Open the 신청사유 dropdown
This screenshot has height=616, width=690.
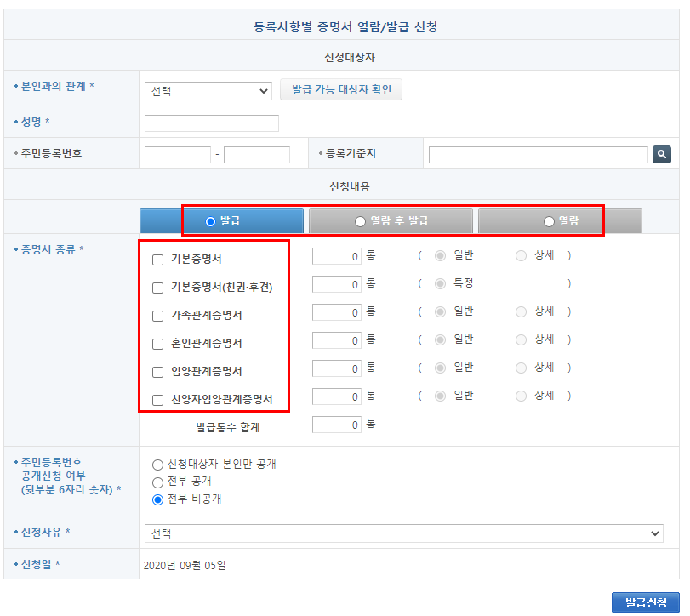pos(400,532)
